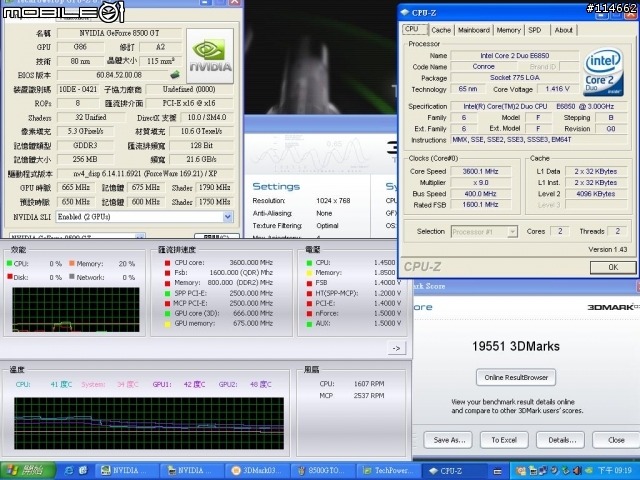Screen dimensions: 640x480
Task: Switch to the Cache tab
Action: (441, 30)
